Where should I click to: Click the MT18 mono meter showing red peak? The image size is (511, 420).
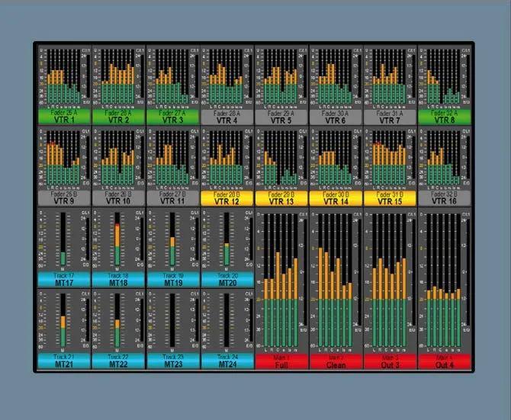coord(117,239)
